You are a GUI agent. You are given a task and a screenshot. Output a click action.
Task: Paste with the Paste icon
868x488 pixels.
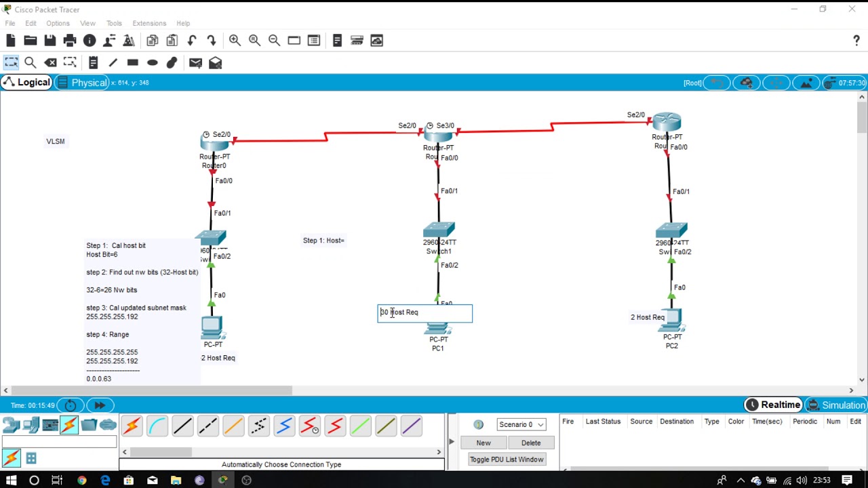click(x=172, y=41)
